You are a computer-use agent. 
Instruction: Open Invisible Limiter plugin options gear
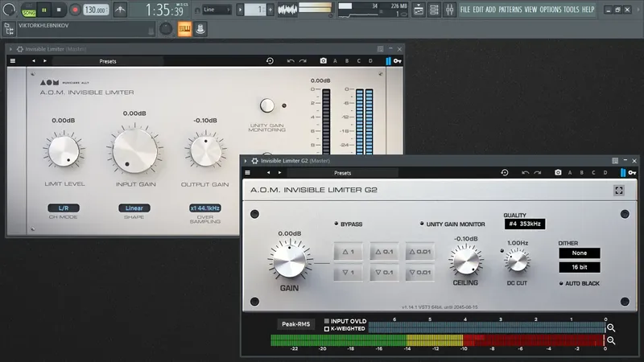[19, 49]
